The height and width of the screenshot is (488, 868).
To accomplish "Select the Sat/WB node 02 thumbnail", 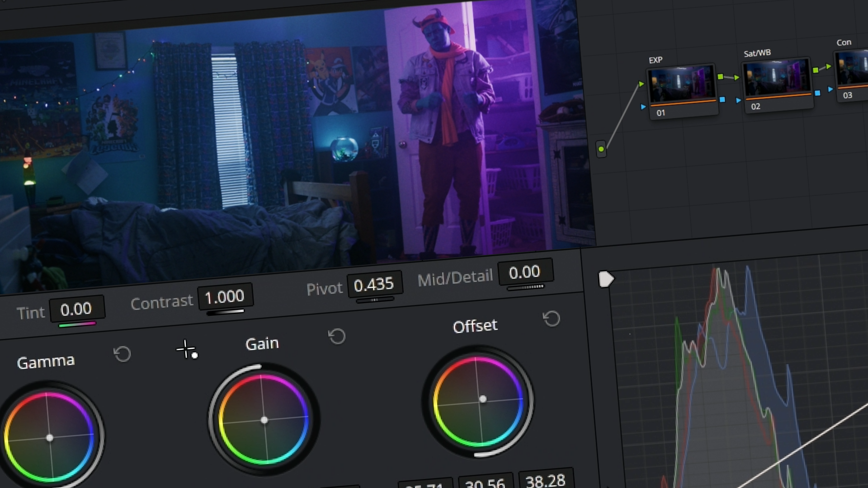I will point(777,78).
